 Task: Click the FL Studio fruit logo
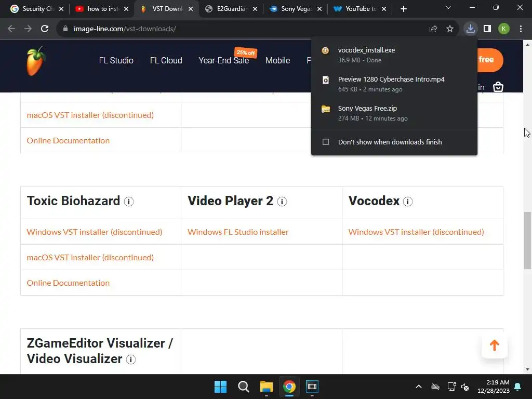point(36,61)
